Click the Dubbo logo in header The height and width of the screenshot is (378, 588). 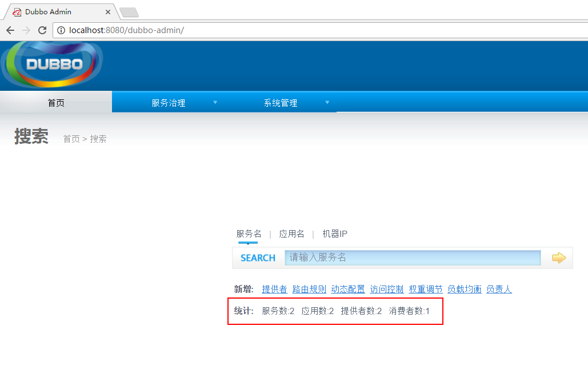[x=53, y=64]
